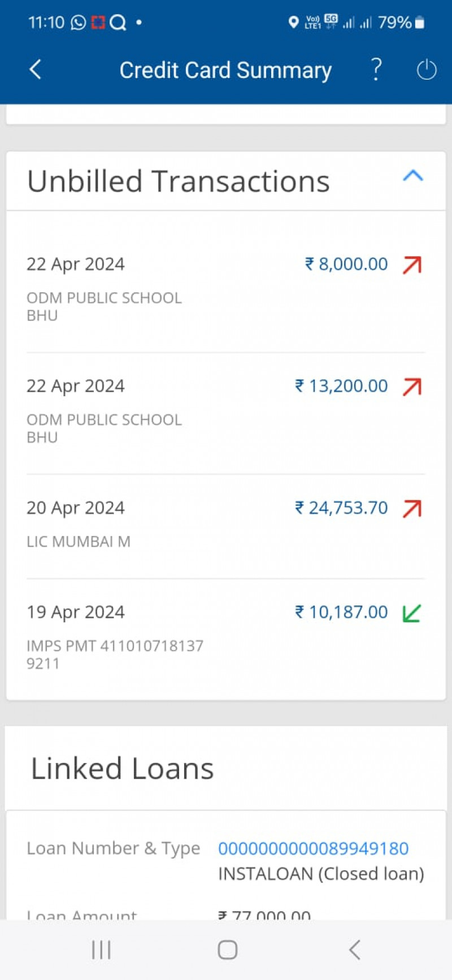Tap the Credit Card Summary title

pyautogui.click(x=225, y=70)
